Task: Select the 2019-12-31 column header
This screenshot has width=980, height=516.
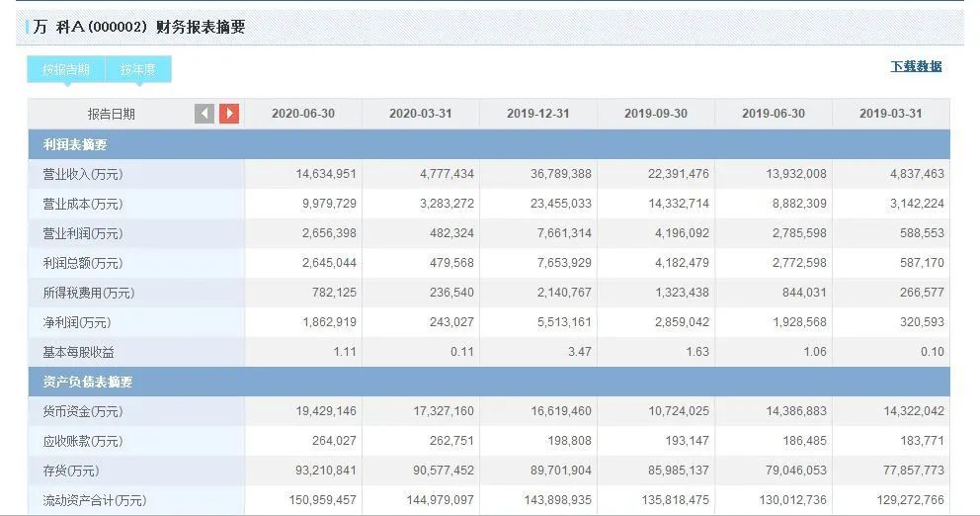Action: [x=538, y=114]
